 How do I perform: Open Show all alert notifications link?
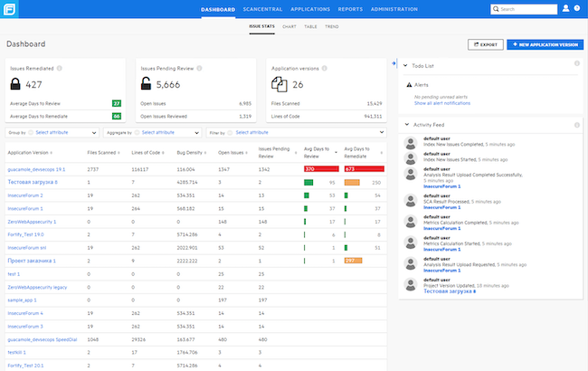tap(443, 104)
